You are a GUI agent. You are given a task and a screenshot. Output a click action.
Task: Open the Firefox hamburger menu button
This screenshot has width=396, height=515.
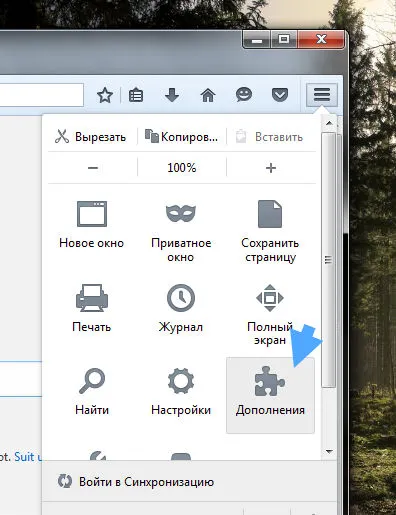coord(321,95)
